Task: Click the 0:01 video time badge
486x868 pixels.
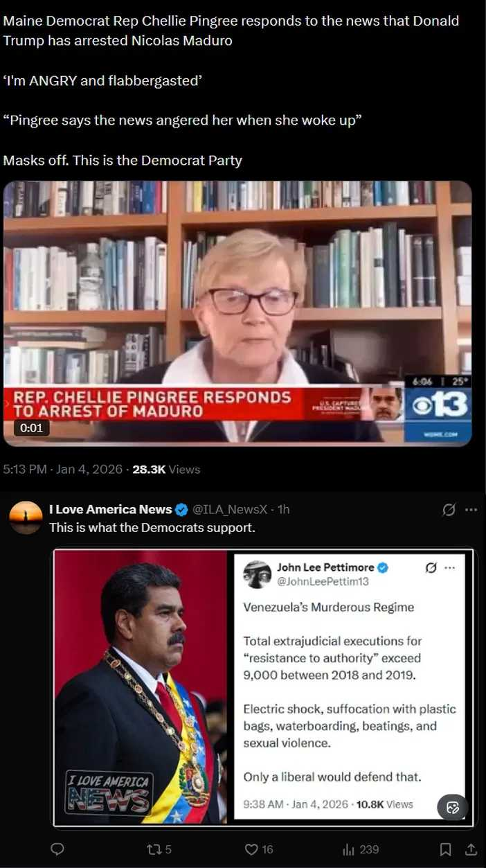Action: coord(31,427)
